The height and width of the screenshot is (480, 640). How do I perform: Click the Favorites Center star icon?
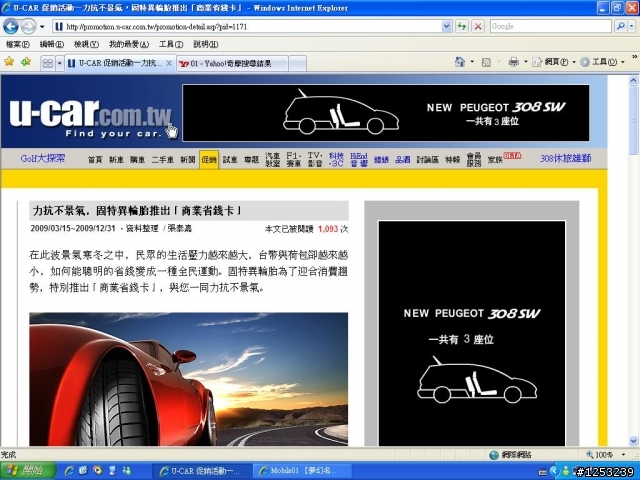coord(9,62)
